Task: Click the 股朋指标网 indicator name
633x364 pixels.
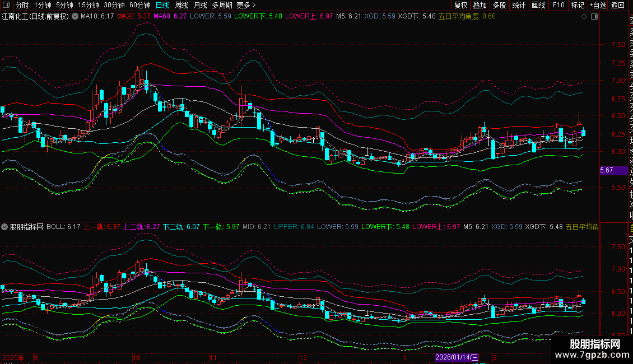Action: (27, 227)
